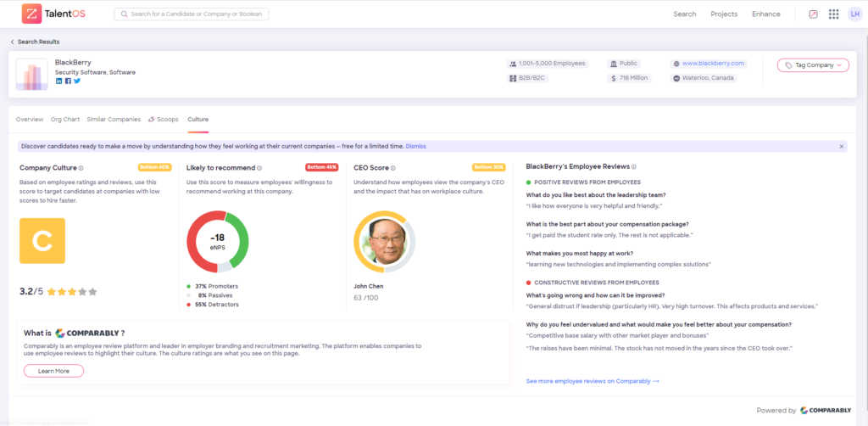The width and height of the screenshot is (868, 426).
Task: Click John Chen's CEO photo
Action: click(x=384, y=242)
